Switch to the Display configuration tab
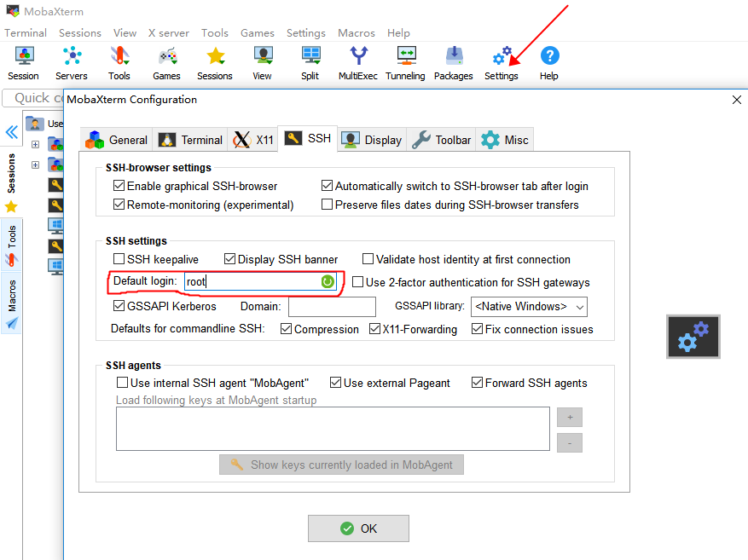 [372, 140]
